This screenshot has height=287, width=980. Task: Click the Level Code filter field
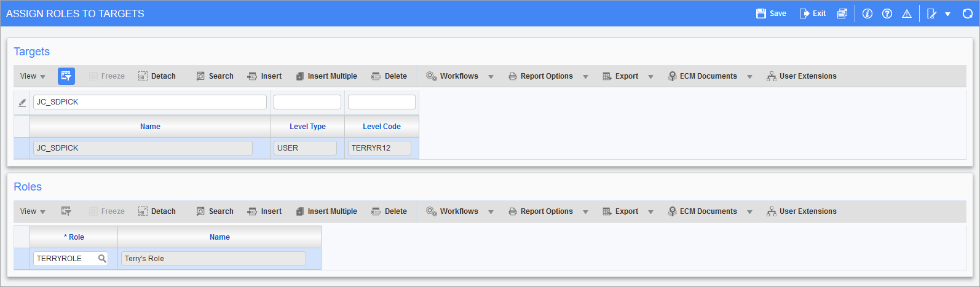tap(382, 102)
